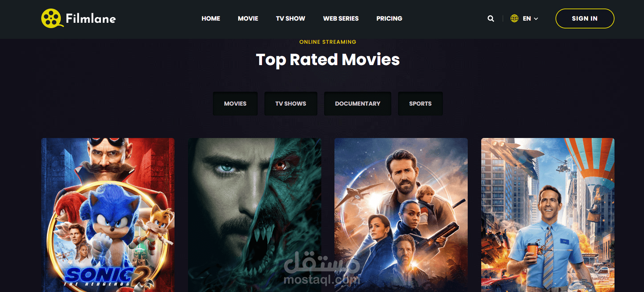Filter by DOCUMENTARY category
Viewport: 644px width, 292px height.
358,103
